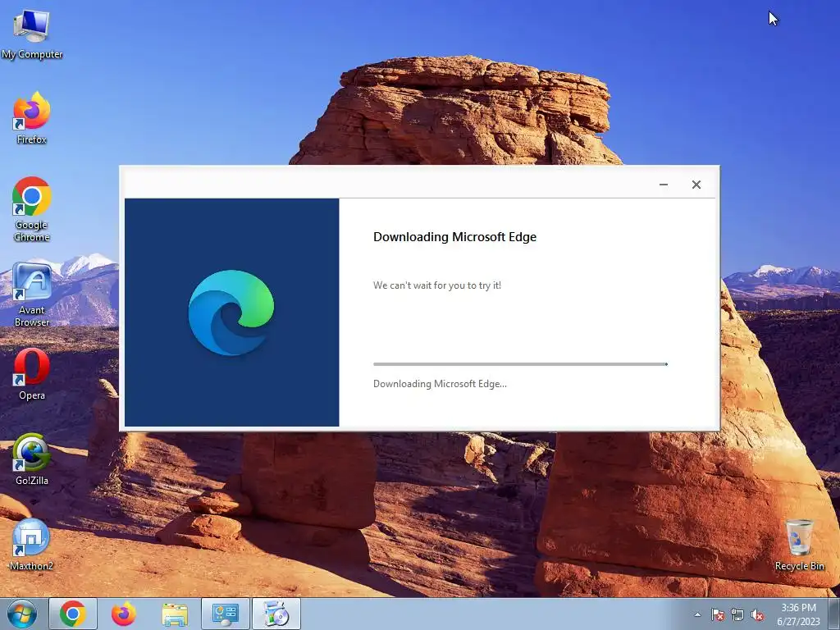840x630 pixels.
Task: Click the muted volume tray icon
Action: 757,614
